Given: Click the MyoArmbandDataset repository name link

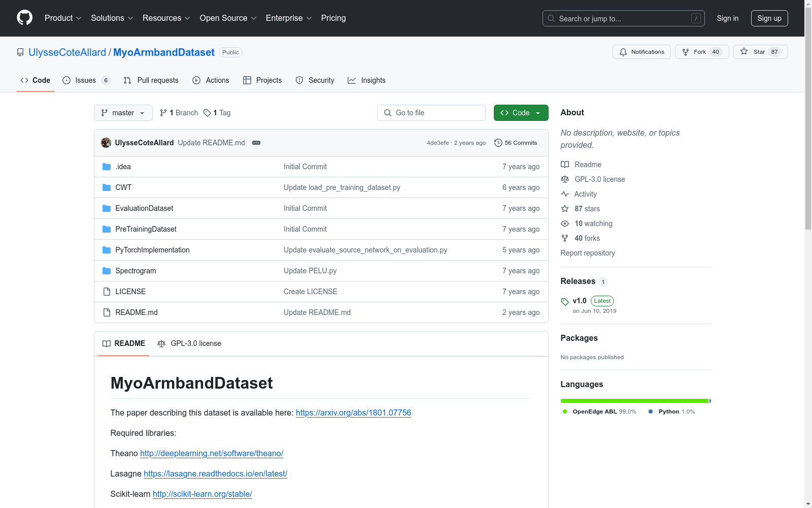Looking at the screenshot, I should (164, 52).
